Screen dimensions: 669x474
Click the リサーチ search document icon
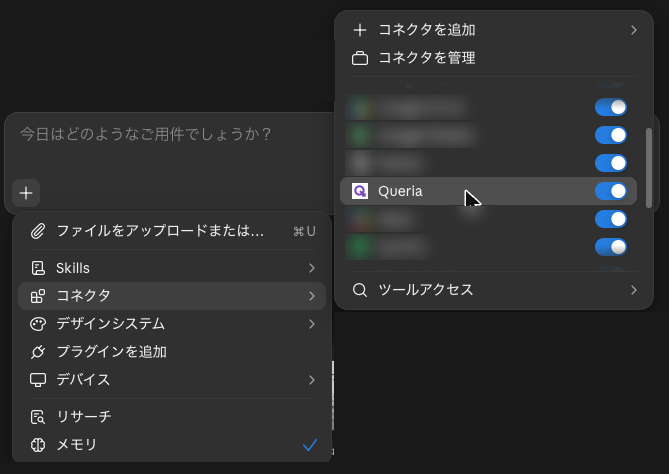38,417
